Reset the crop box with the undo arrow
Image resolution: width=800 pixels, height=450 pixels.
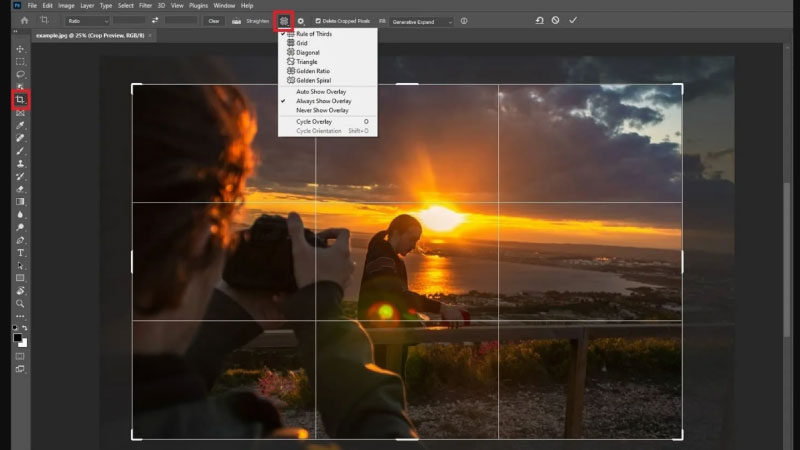[539, 20]
